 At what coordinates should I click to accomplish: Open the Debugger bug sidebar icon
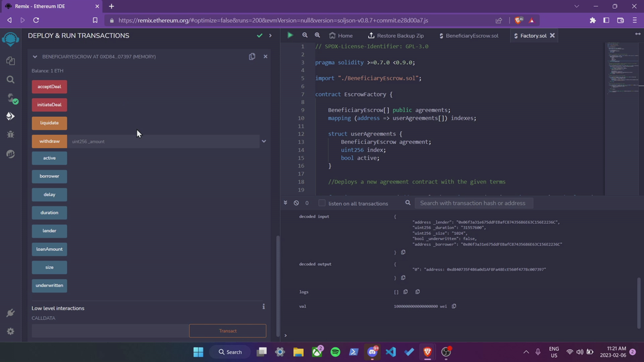[x=10, y=134]
